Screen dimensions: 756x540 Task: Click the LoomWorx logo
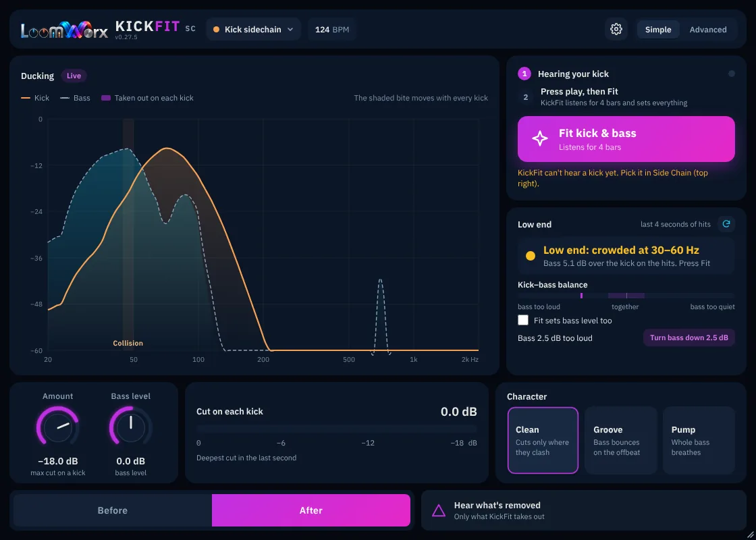click(x=64, y=30)
